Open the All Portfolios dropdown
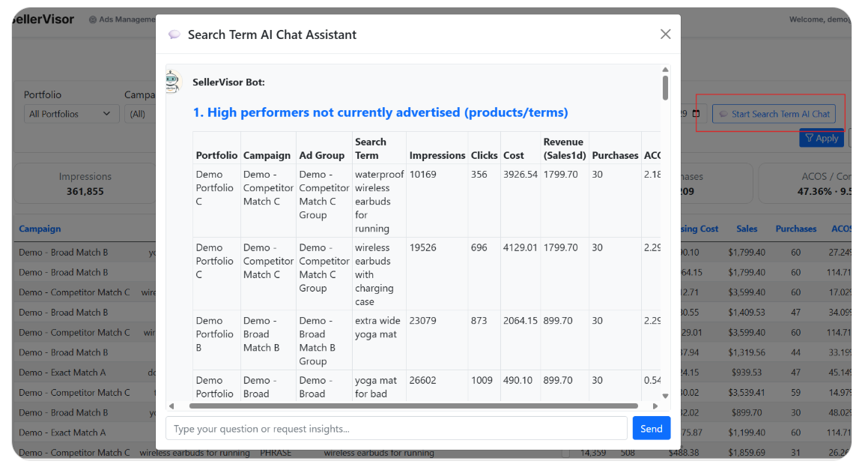The width and height of the screenshot is (868, 470). tap(71, 113)
